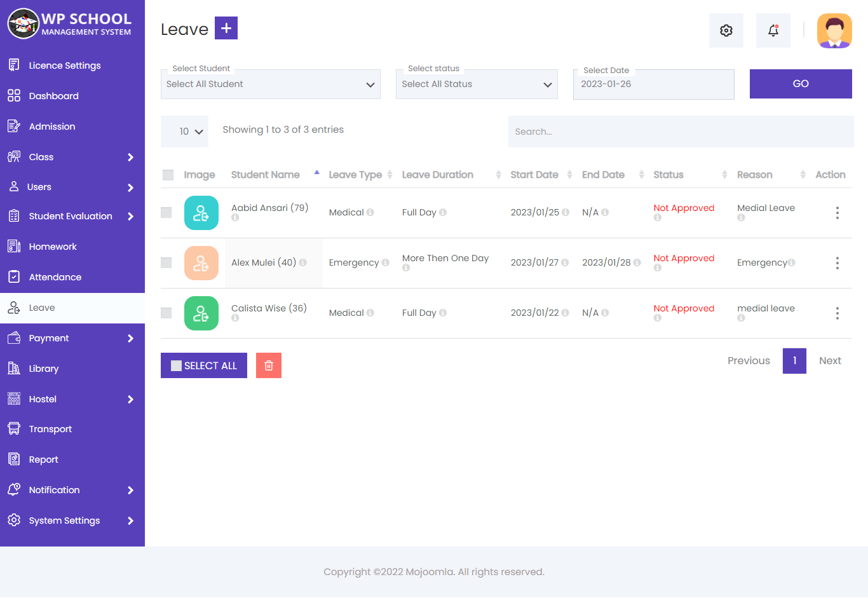Screen dimensions: 868x598
Task: Click the Licence Settings sidebar icon
Action: [14, 65]
